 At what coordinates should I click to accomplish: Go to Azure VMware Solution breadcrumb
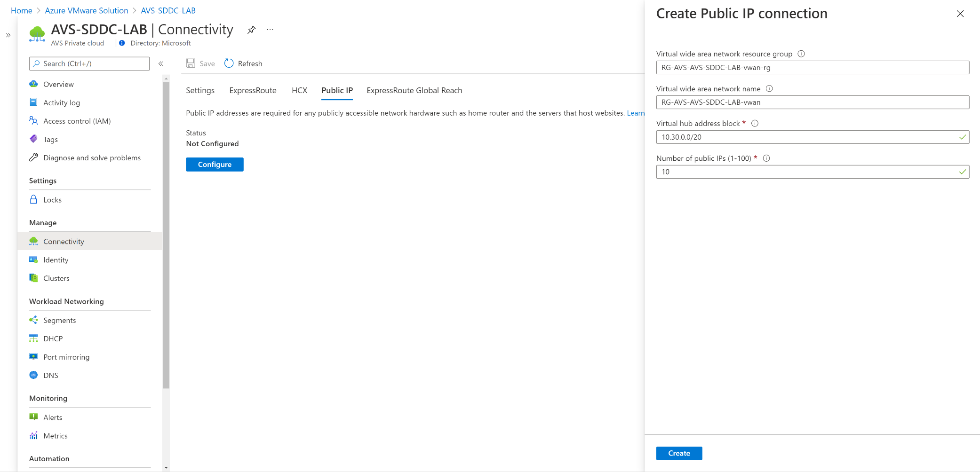point(87,10)
